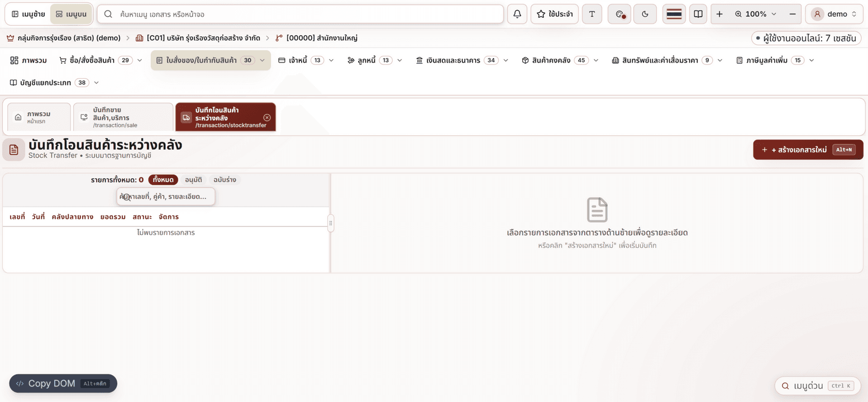868x402 pixels.
Task: Click the "ยอดรวม" column header
Action: 113,217
